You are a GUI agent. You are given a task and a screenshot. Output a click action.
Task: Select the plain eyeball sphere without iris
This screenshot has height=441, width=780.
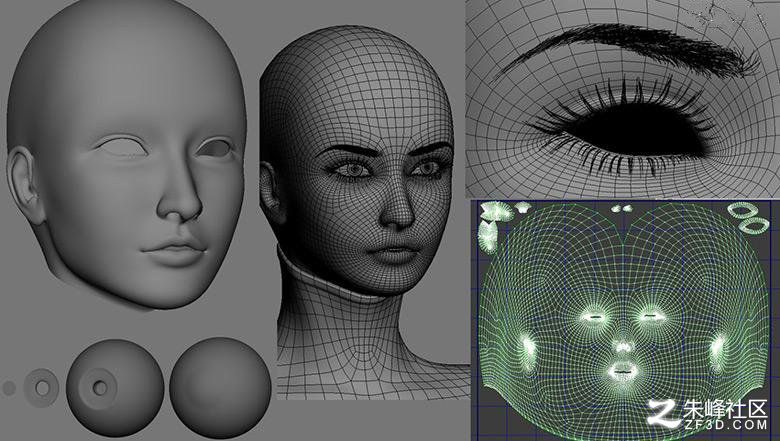pyautogui.click(x=220, y=388)
